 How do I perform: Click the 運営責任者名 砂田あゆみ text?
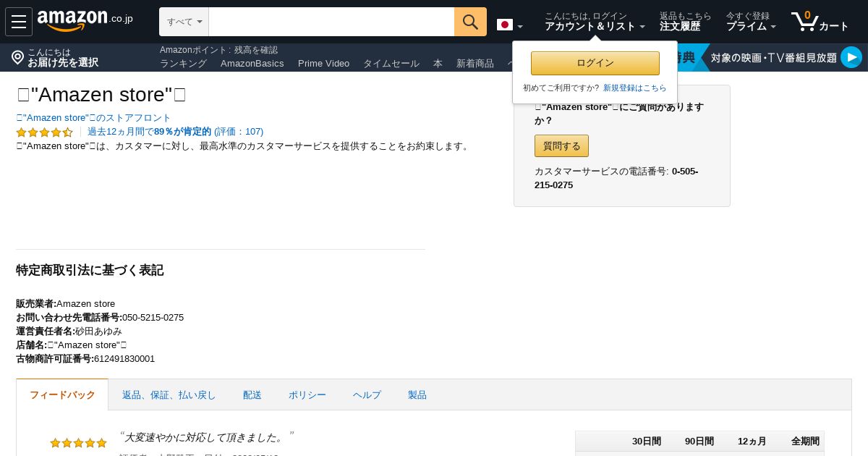(x=69, y=331)
